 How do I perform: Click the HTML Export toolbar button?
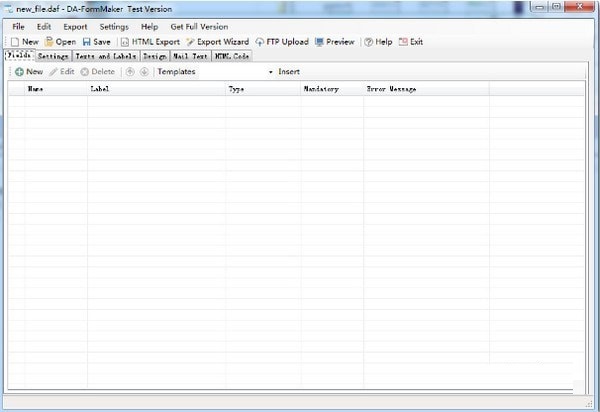point(149,42)
